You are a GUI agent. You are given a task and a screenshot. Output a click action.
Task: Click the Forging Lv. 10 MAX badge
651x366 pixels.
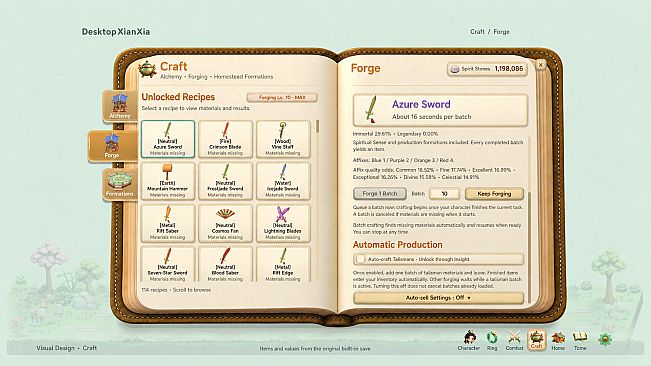[x=282, y=98]
